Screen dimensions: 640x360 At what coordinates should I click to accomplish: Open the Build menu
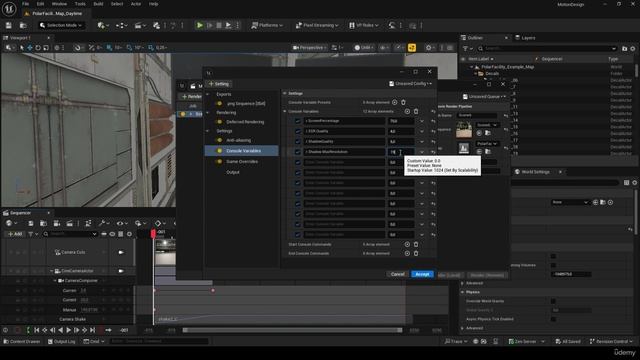pos(98,4)
